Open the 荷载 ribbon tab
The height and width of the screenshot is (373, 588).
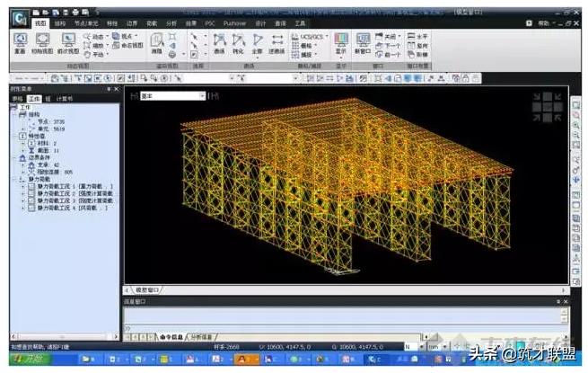(x=152, y=23)
